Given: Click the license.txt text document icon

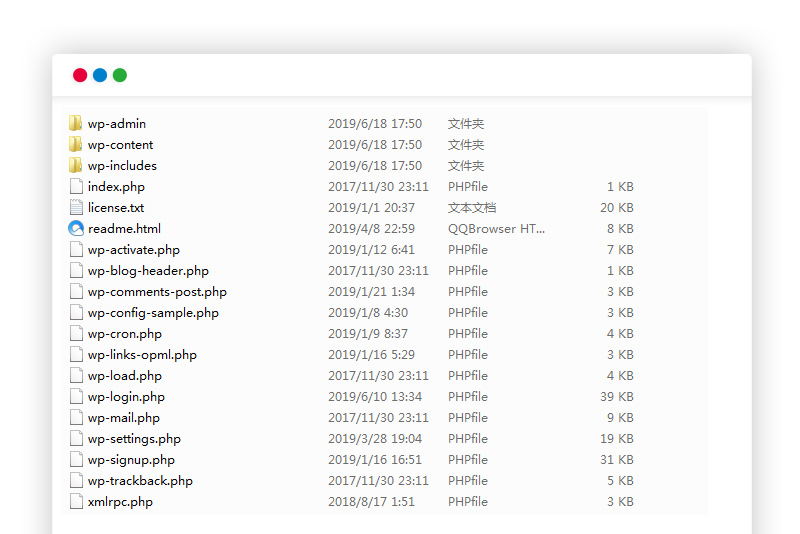Looking at the screenshot, I should pyautogui.click(x=76, y=208).
